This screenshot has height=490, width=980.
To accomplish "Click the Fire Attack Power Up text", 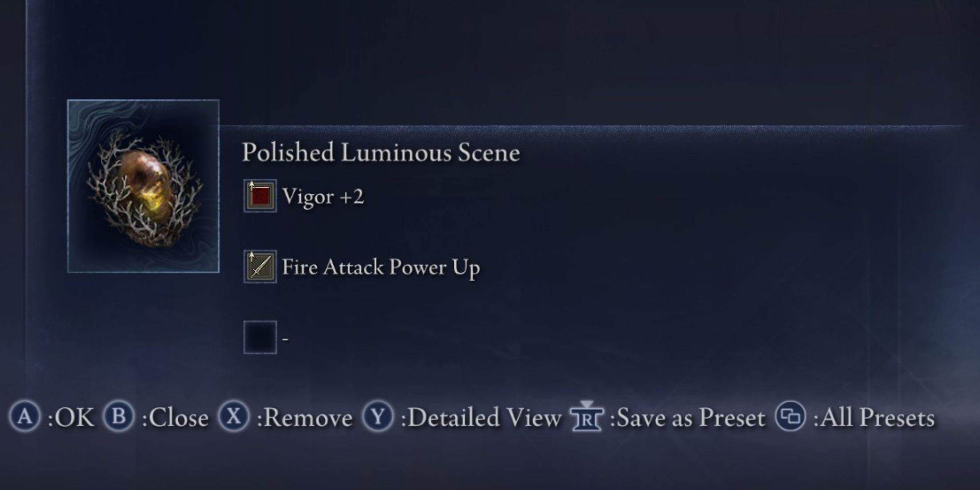I will click(x=381, y=267).
